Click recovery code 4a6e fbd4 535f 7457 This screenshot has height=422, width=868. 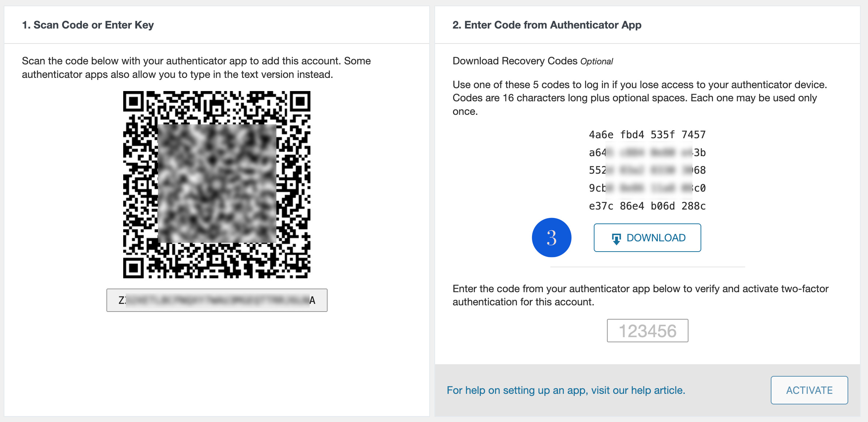(647, 135)
